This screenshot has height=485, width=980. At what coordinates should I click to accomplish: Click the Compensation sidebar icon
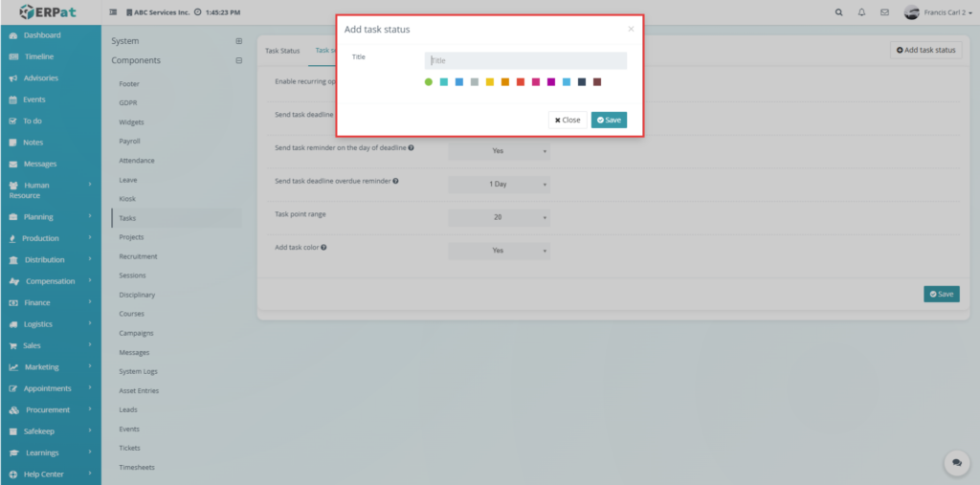coord(13,282)
